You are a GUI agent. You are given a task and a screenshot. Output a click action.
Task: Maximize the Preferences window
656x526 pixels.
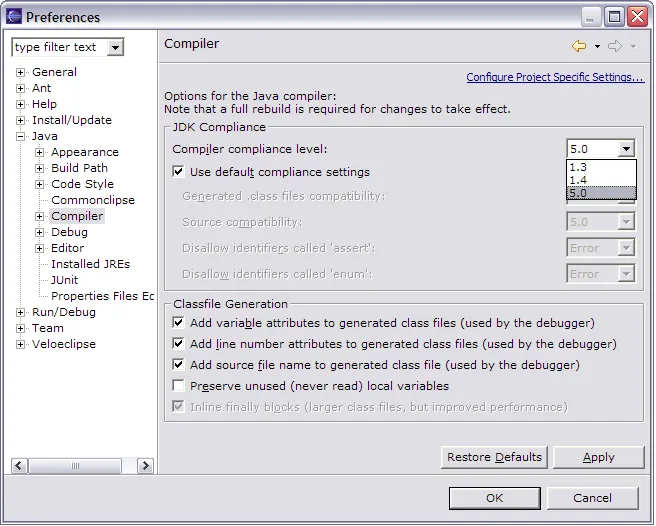click(614, 17)
